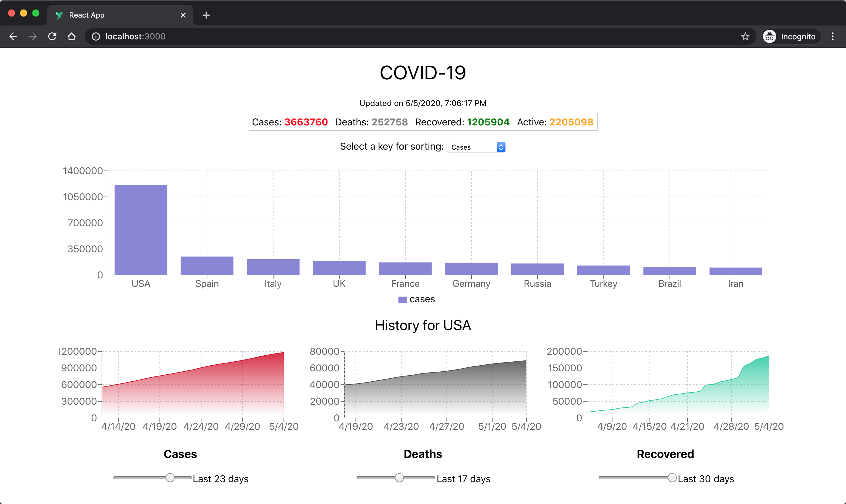Click the browser forward arrow
The width and height of the screenshot is (846, 504).
tap(33, 36)
